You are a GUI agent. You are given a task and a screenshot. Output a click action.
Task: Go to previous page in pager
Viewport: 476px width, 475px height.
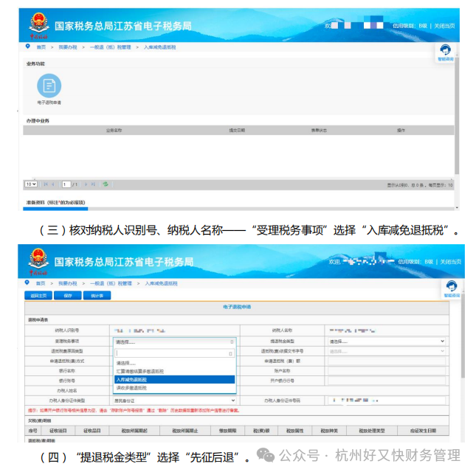point(53,184)
